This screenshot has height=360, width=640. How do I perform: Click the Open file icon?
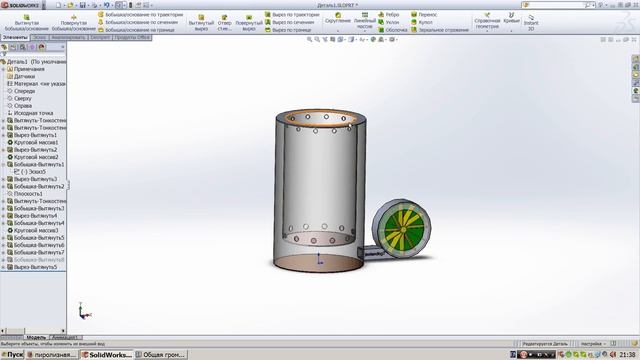click(x=71, y=5)
